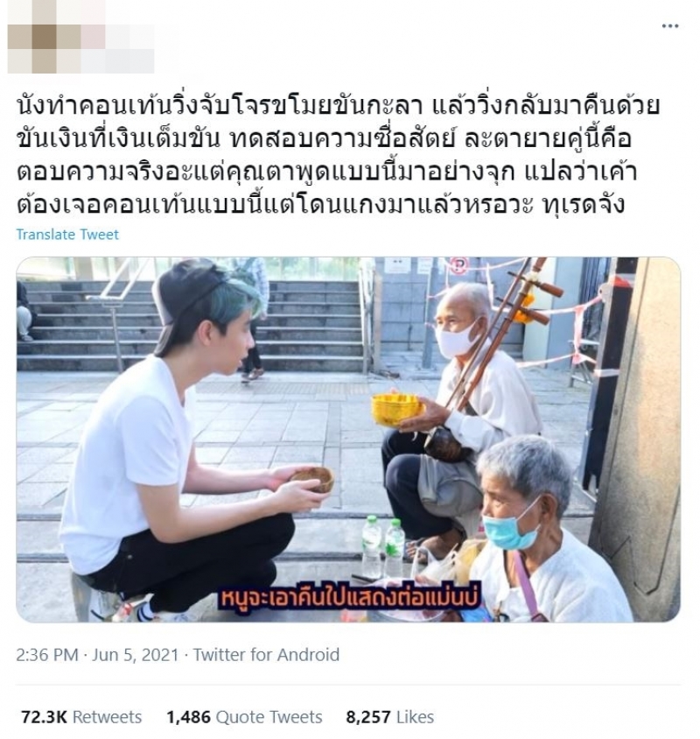
Task: Click the Translate Tweet link
Action: point(67,235)
